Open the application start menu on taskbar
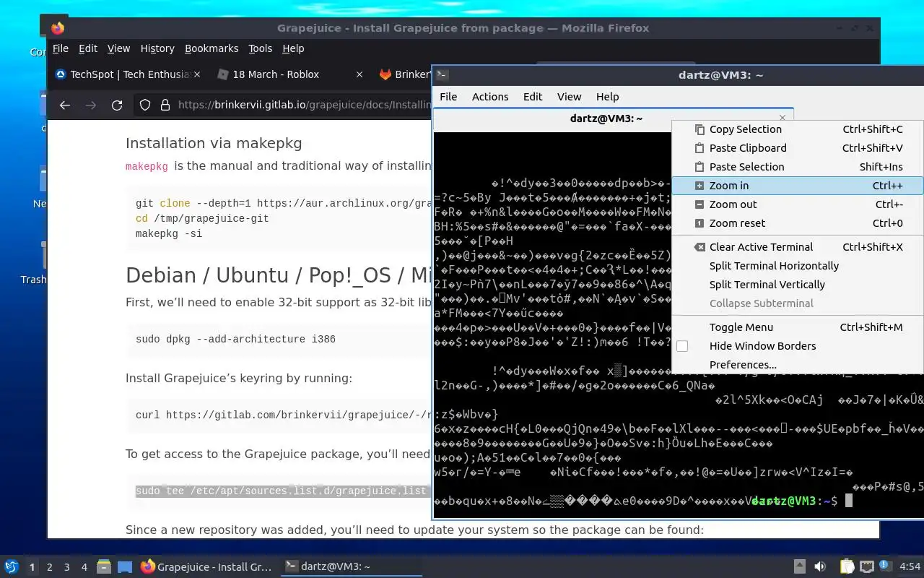This screenshot has height=578, width=924. 12,566
